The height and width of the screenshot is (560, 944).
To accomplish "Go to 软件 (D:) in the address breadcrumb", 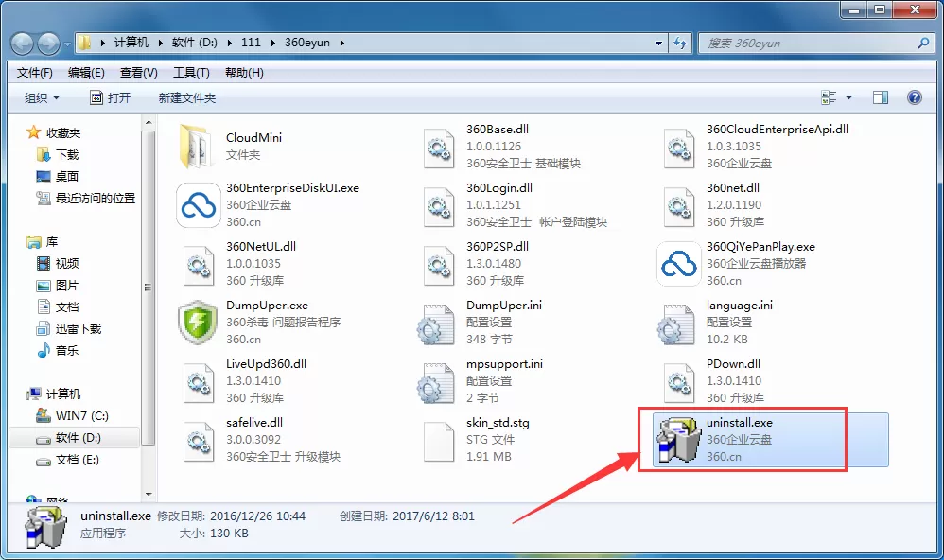I will pos(195,43).
